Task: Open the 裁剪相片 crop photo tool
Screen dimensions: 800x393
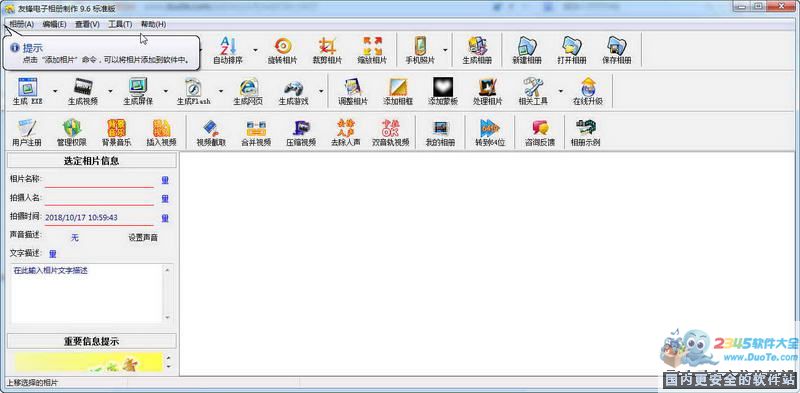Action: [x=327, y=51]
